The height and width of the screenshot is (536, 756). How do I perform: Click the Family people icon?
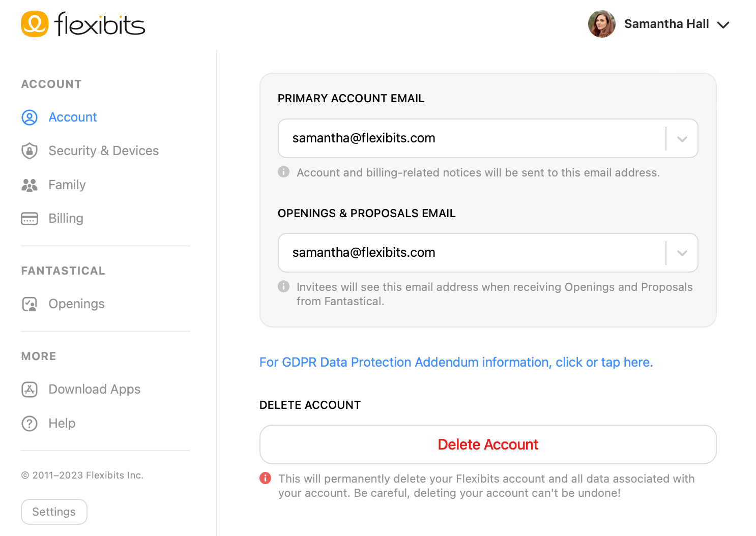(x=30, y=185)
